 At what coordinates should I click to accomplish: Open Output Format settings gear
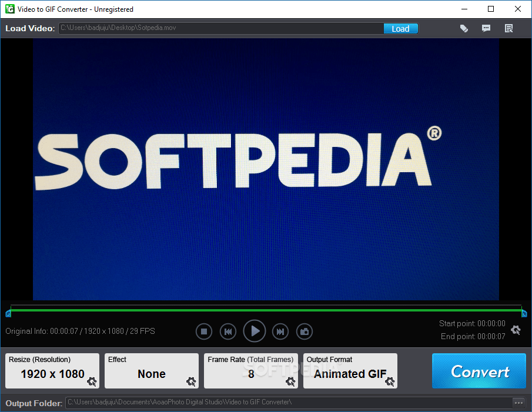click(x=390, y=381)
